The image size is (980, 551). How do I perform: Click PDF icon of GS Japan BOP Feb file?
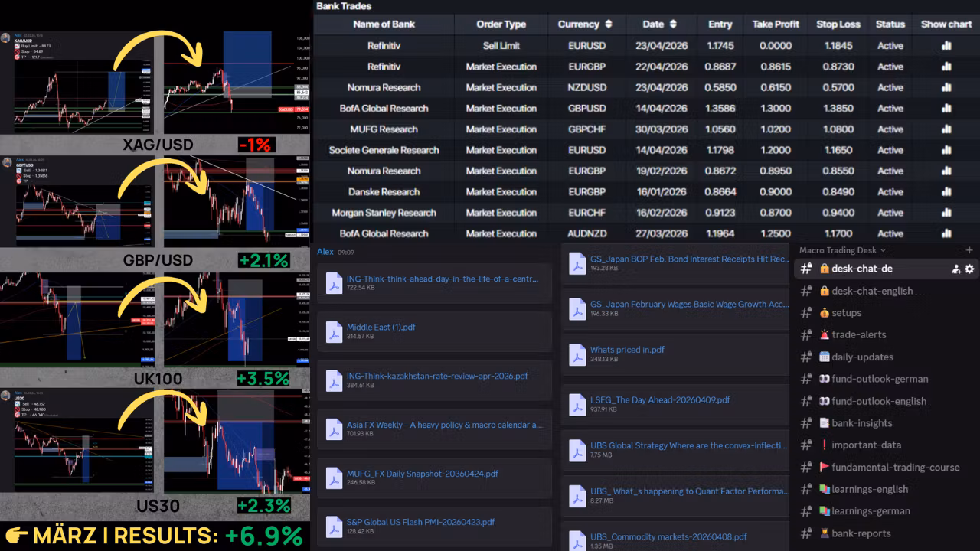(577, 264)
